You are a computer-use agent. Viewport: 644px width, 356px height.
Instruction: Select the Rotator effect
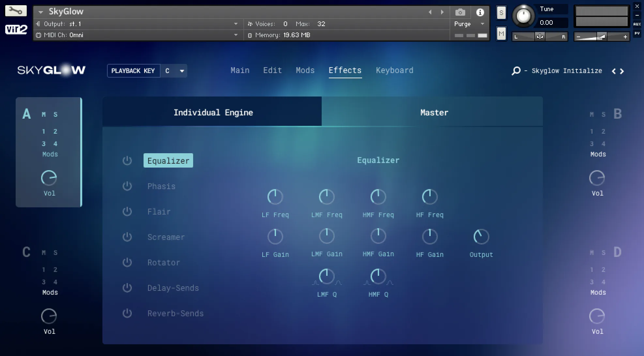(x=163, y=262)
